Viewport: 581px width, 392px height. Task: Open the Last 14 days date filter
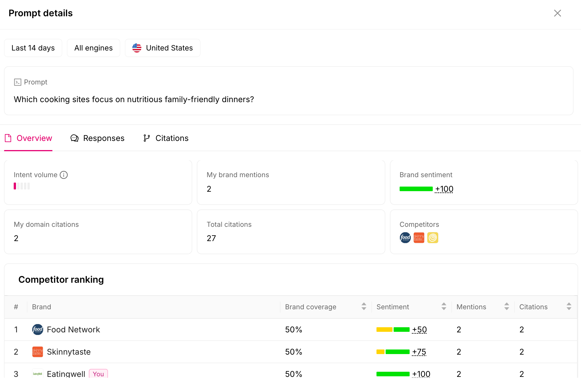33,48
